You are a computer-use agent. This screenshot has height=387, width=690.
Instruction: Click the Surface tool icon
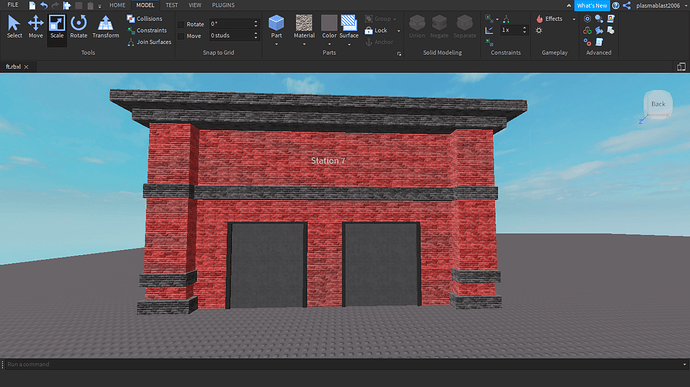click(x=349, y=23)
